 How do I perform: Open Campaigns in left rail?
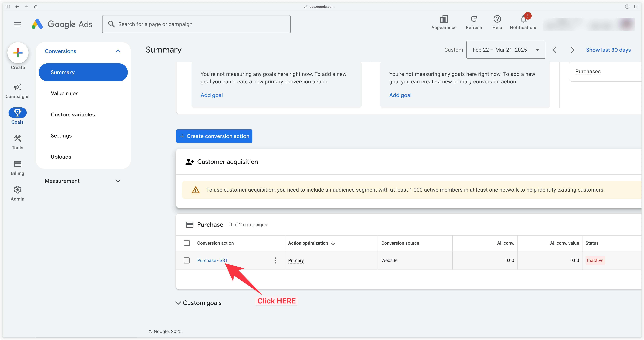click(17, 91)
